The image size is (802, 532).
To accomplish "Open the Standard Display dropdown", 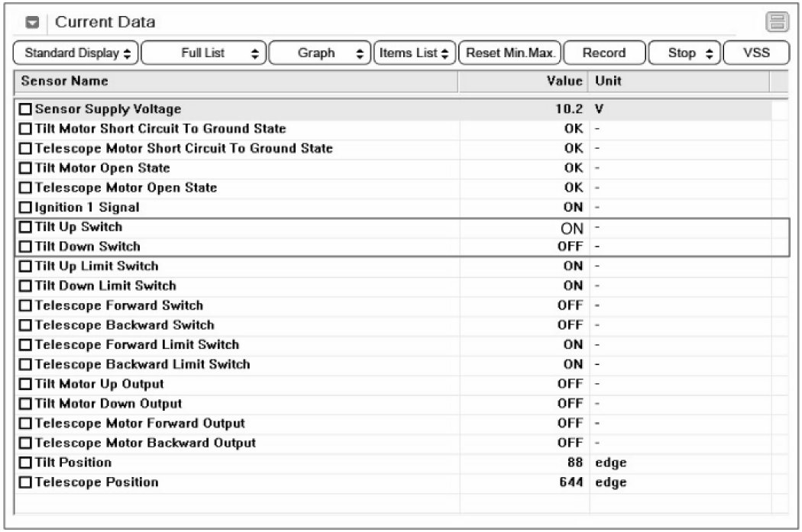I will pyautogui.click(x=76, y=53).
